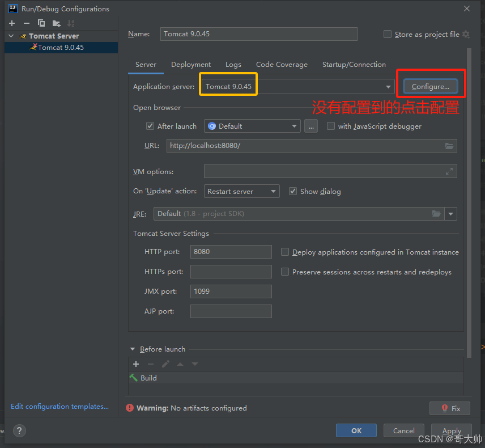Click the VM options input field

330,171
